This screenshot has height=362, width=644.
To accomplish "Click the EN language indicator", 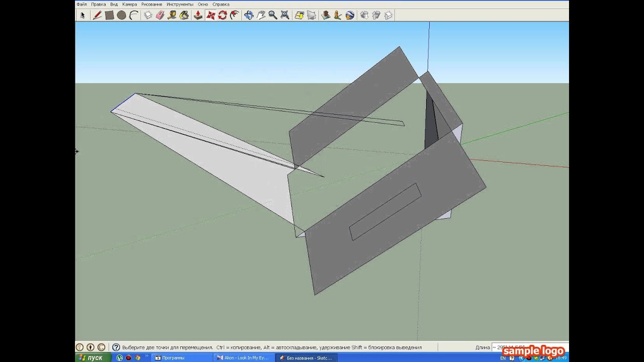I will (503, 358).
